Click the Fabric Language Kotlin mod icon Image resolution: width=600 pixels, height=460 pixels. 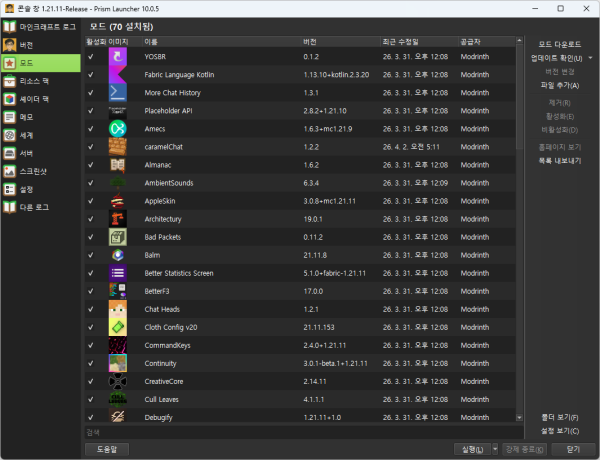[x=117, y=75]
